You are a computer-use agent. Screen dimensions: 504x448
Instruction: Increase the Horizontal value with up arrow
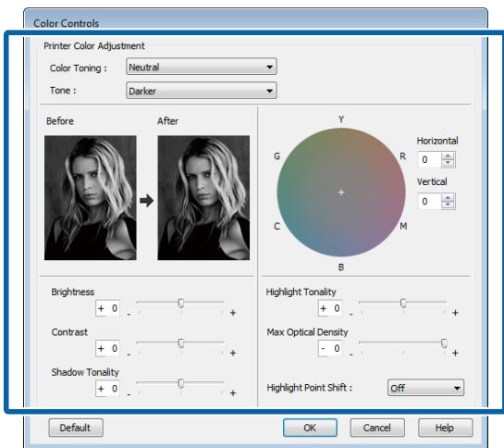coord(448,156)
